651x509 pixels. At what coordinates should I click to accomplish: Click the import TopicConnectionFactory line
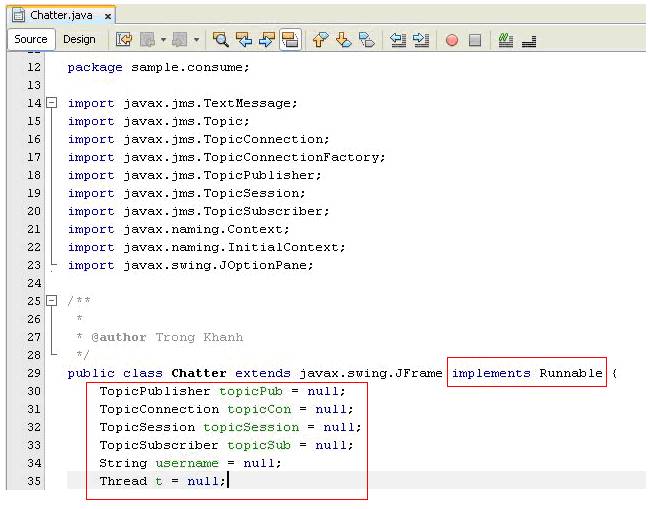point(226,157)
